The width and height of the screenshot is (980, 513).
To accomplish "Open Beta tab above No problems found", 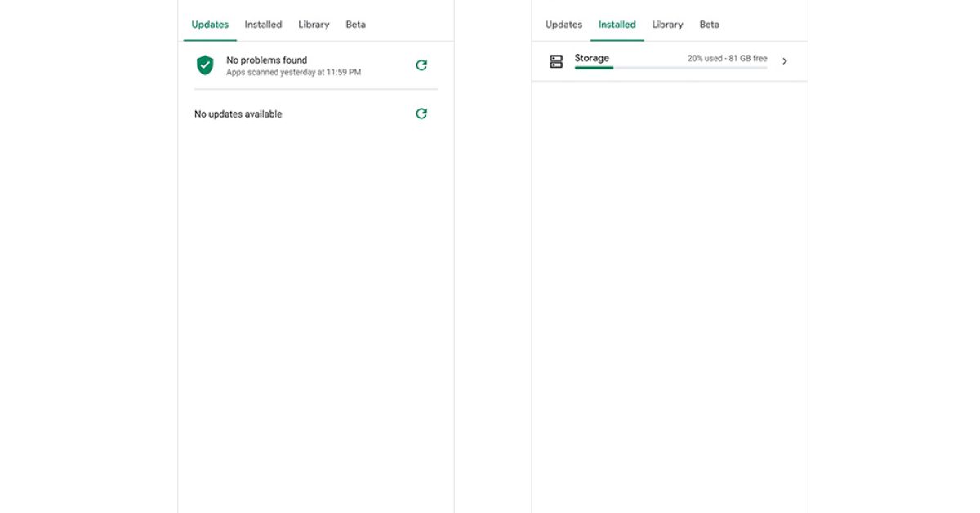I will click(355, 25).
